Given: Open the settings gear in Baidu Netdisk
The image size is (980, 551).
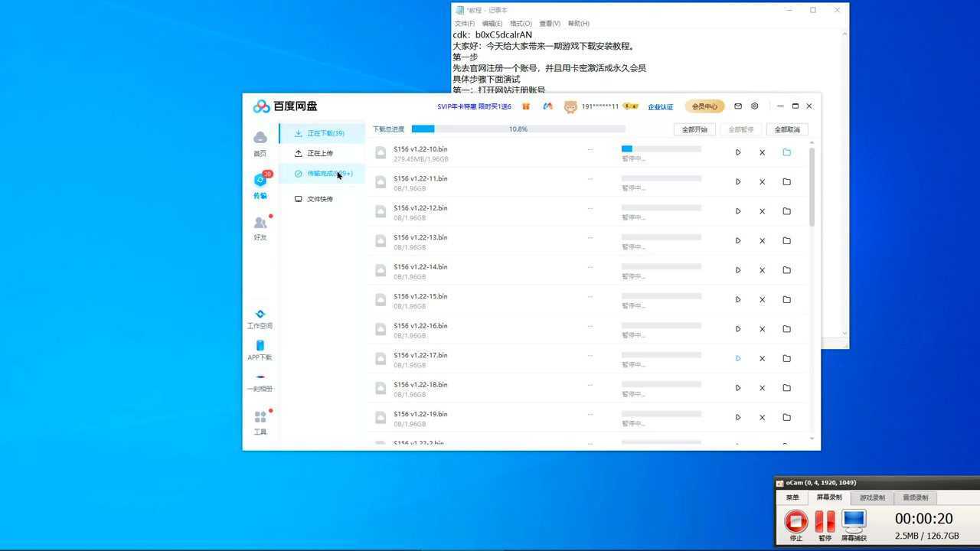Looking at the screenshot, I should (755, 106).
